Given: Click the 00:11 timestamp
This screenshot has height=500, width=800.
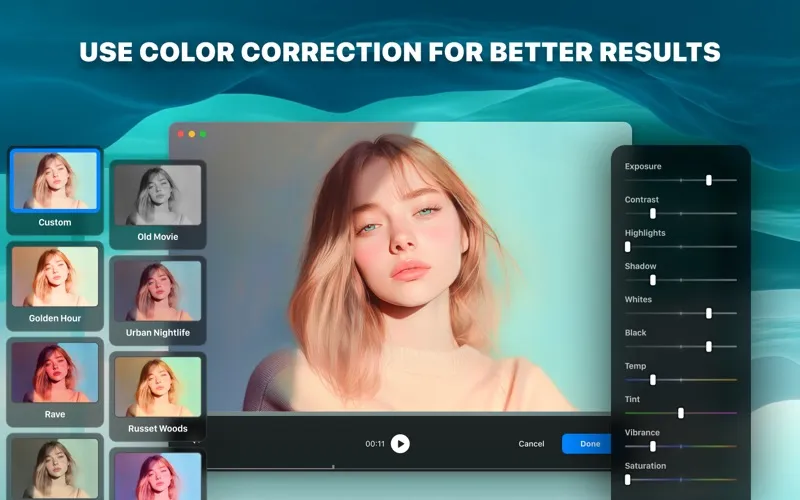Looking at the screenshot, I should [x=375, y=444].
